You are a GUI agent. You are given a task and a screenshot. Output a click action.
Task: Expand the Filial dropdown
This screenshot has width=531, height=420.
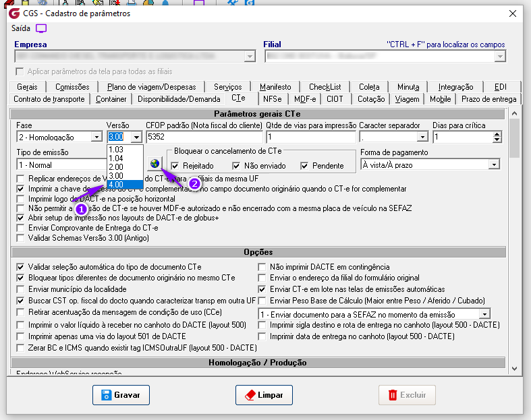pyautogui.click(x=500, y=56)
